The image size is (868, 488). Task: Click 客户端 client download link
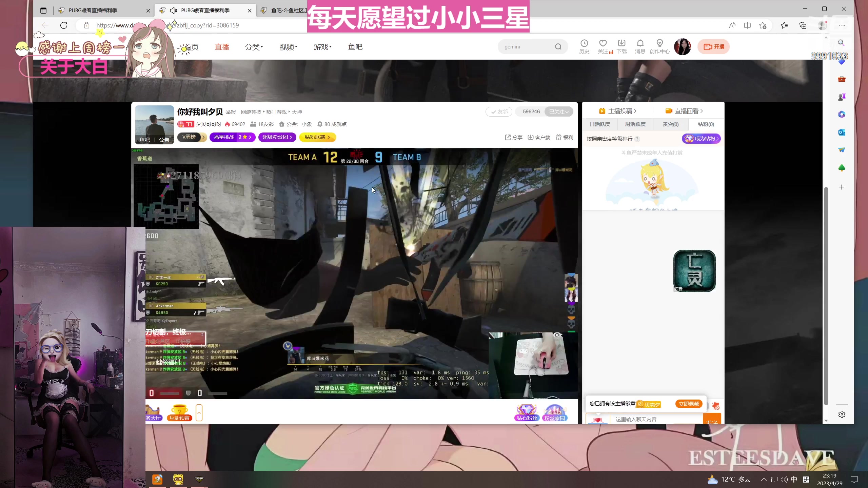click(x=539, y=137)
